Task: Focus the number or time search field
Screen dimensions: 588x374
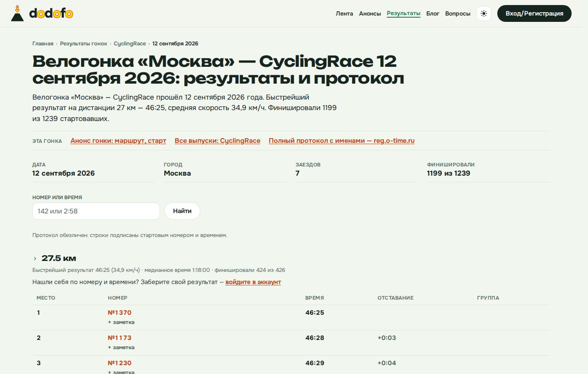Action: (96, 211)
